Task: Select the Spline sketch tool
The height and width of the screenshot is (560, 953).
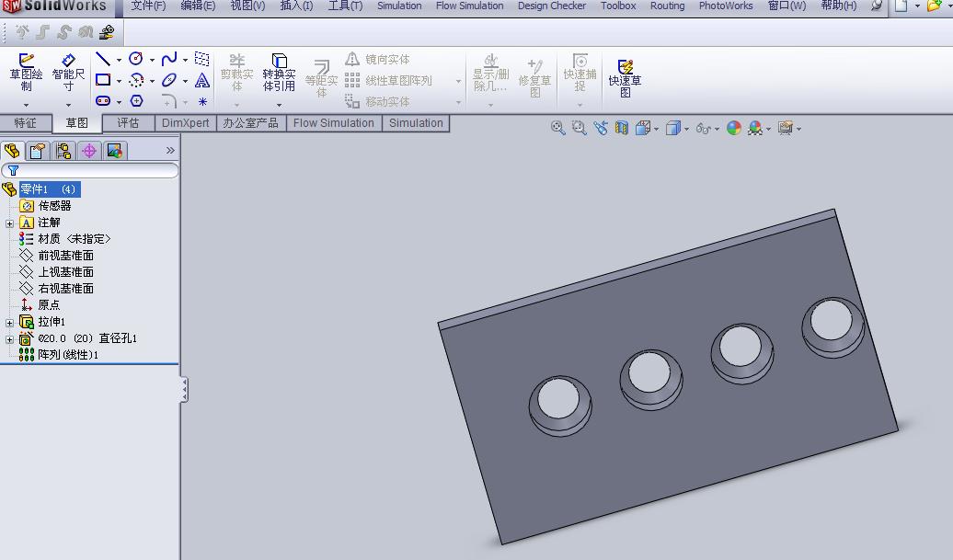Action: click(169, 59)
